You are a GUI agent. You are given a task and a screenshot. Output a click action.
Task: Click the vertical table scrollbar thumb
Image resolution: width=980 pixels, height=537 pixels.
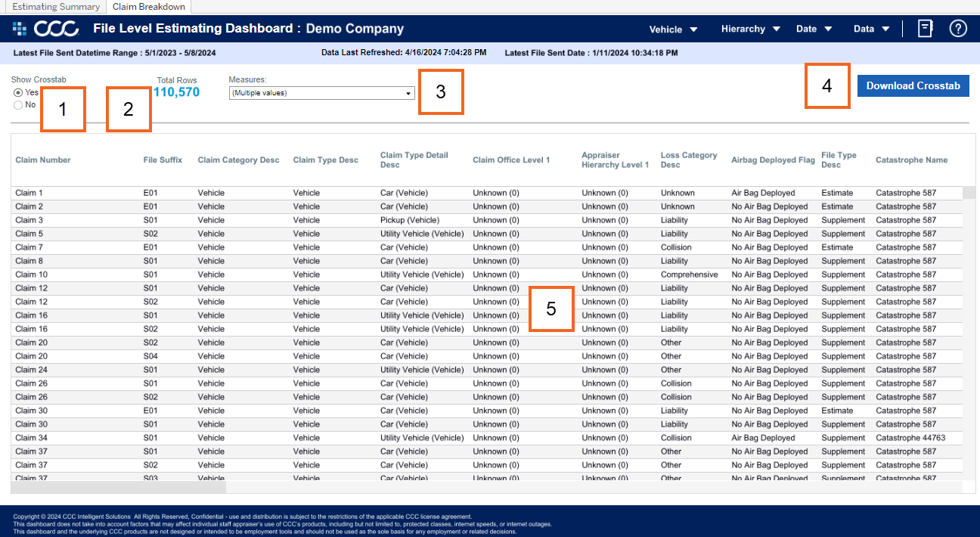point(969,192)
